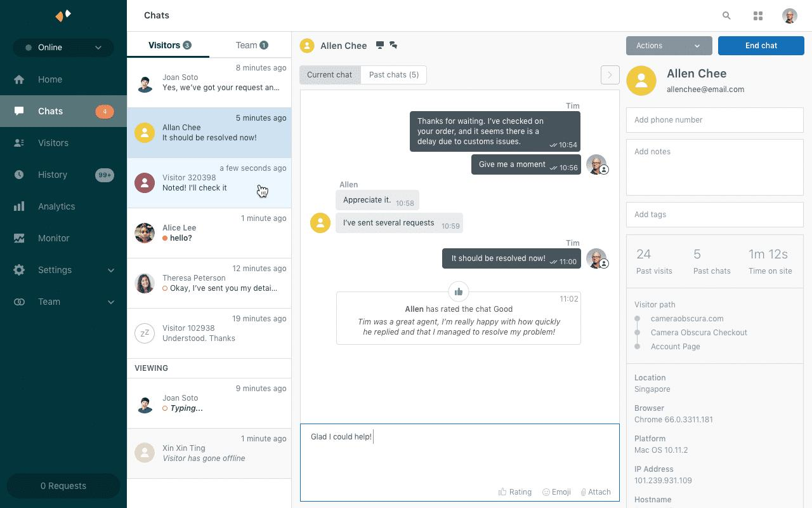Viewport: 812px width, 508px height.
Task: Click the search magnifier icon
Action: point(726,16)
